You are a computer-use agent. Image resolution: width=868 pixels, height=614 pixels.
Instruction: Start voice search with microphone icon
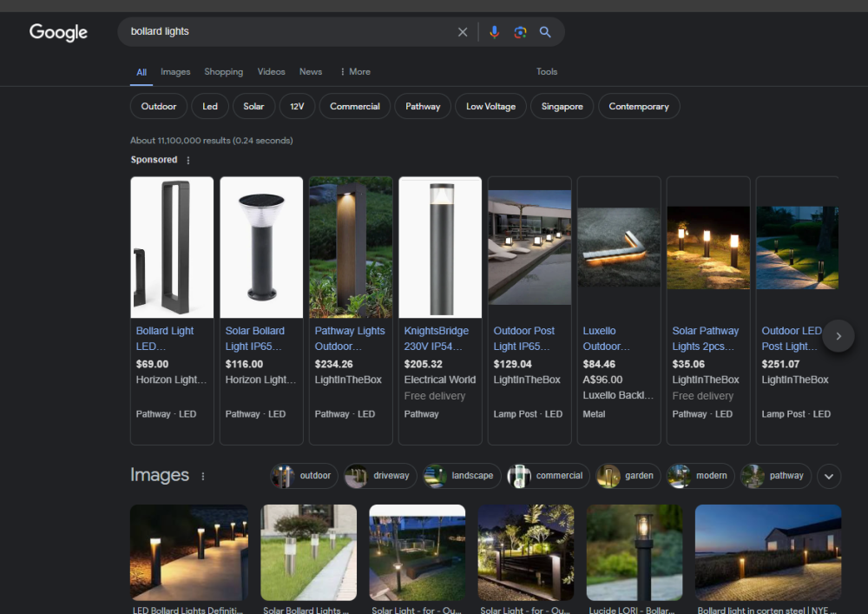coord(494,32)
